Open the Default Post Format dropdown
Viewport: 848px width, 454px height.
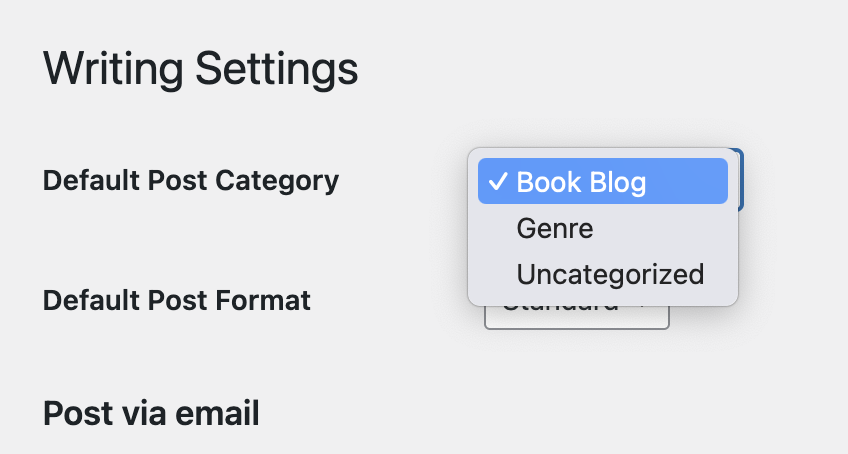576,316
